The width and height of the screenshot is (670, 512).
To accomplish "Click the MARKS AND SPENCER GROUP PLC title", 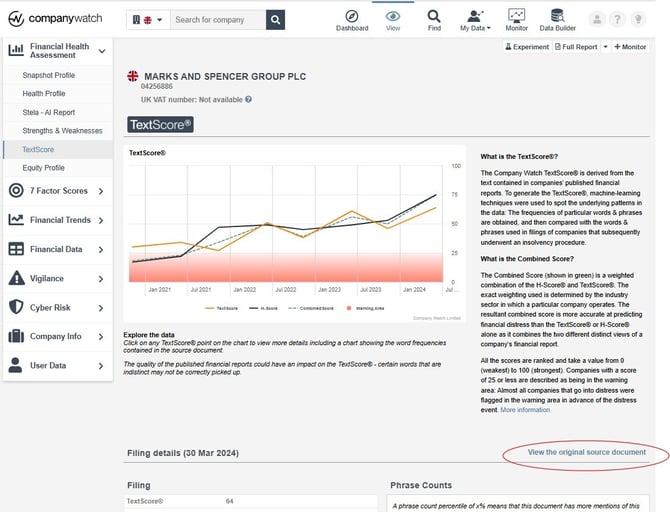I will point(225,77).
